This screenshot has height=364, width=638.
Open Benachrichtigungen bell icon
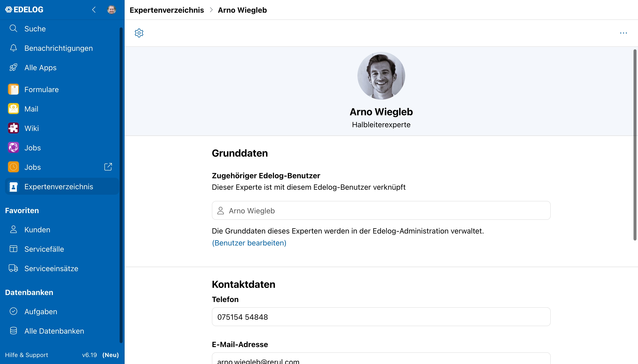[13, 48]
